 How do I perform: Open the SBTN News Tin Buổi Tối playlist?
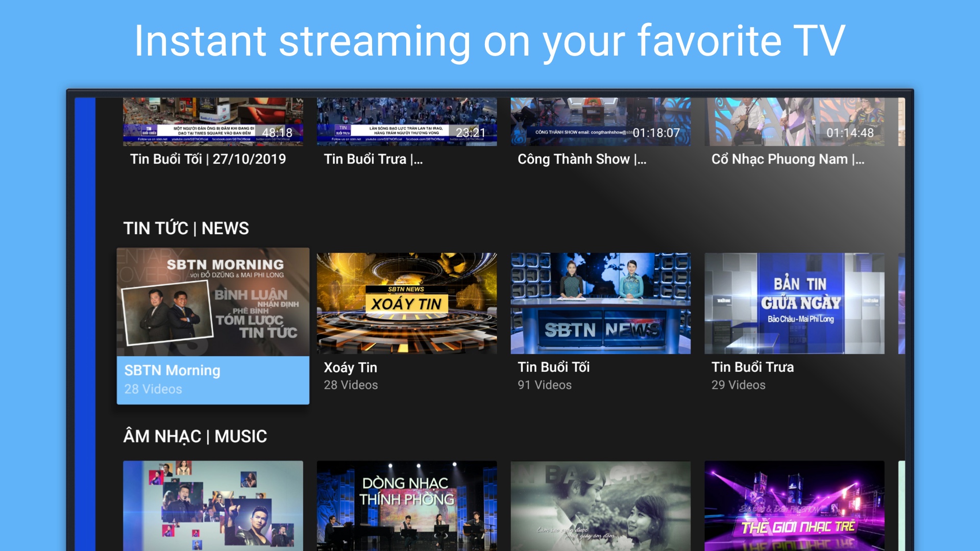(600, 303)
